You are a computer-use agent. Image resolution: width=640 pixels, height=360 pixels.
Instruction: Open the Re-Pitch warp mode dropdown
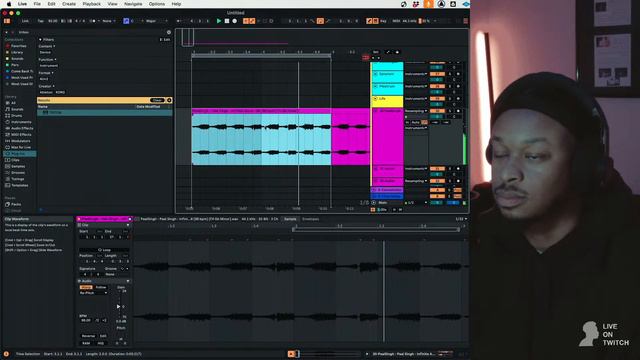(x=93, y=293)
